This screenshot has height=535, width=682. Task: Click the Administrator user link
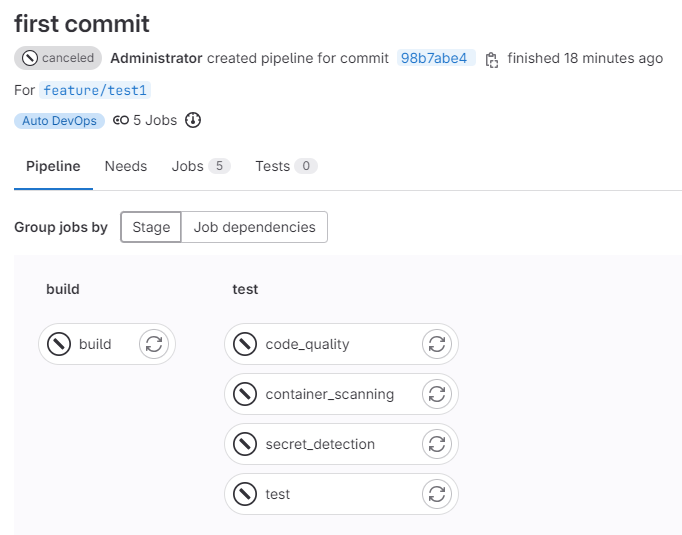[156, 58]
